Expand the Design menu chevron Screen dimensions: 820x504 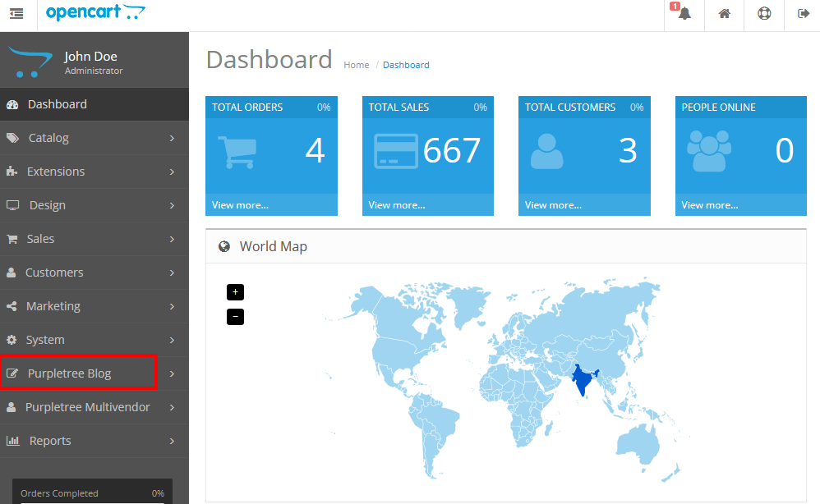coord(172,205)
